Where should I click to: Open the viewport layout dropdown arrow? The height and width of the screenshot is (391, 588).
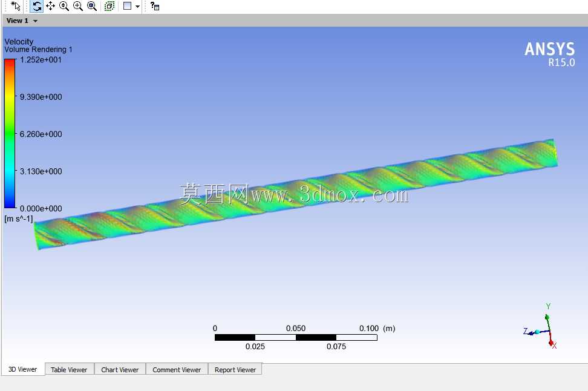(138, 7)
